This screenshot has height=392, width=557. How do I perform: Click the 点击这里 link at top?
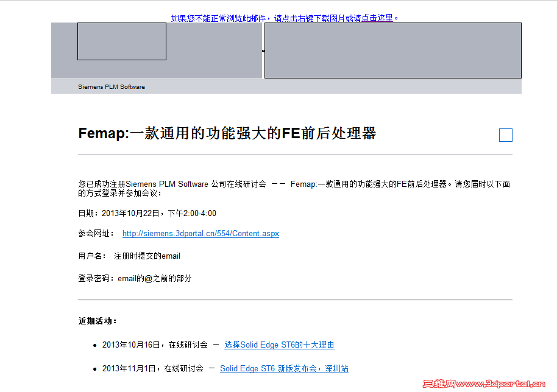pos(377,18)
